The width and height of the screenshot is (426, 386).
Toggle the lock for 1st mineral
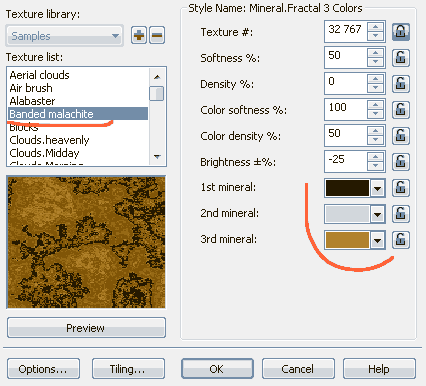(x=400, y=188)
